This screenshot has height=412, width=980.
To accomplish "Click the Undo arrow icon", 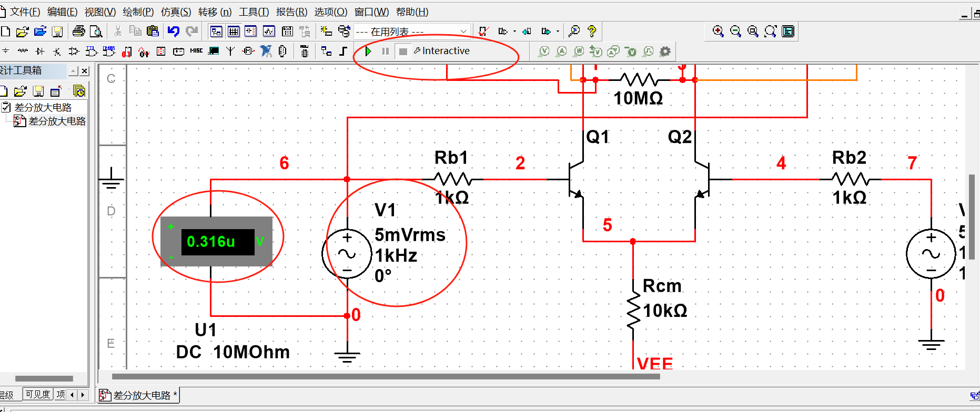I will point(174,32).
